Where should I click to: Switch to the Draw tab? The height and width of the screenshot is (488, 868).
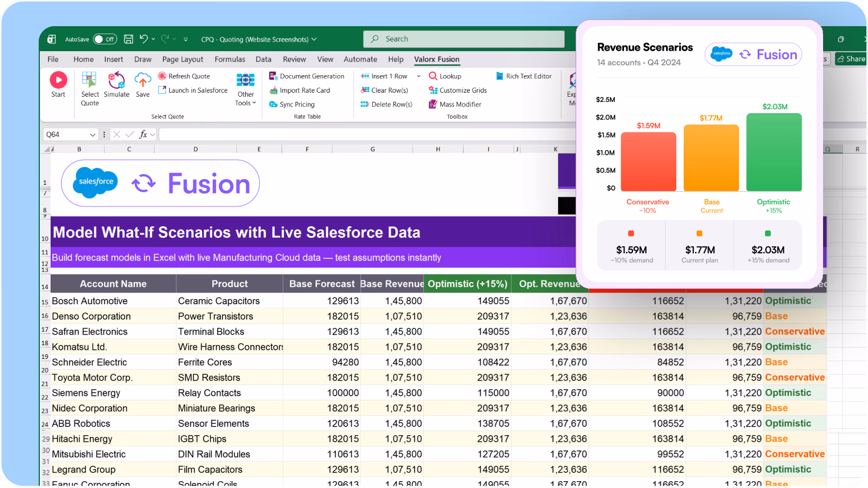[143, 59]
